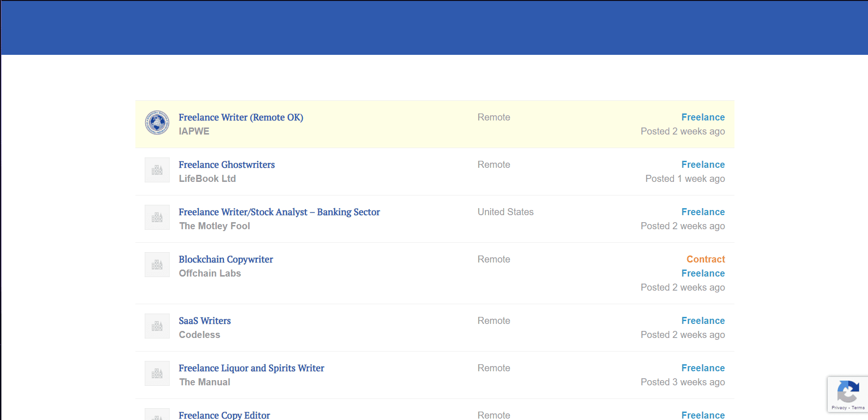
Task: Click Offchain Labs placeholder logo
Action: [157, 265]
